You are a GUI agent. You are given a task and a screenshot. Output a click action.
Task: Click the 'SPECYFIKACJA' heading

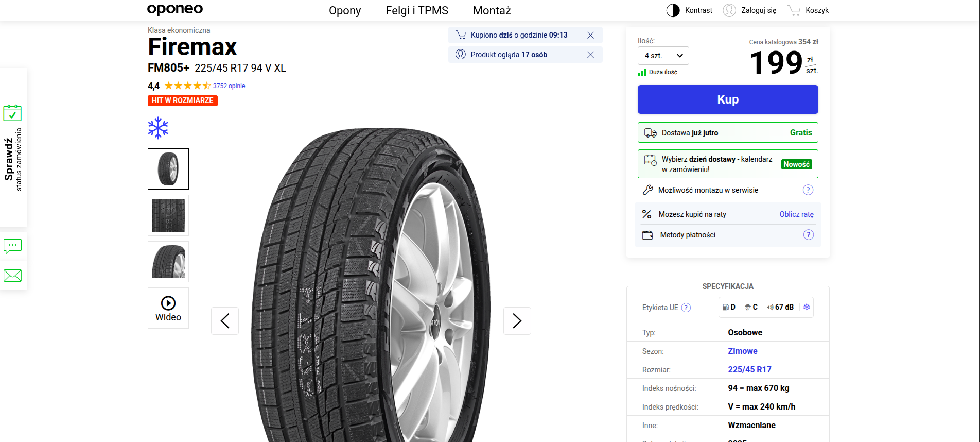(728, 286)
